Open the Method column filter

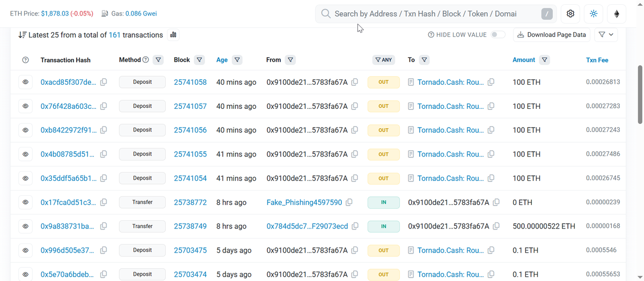(x=158, y=60)
